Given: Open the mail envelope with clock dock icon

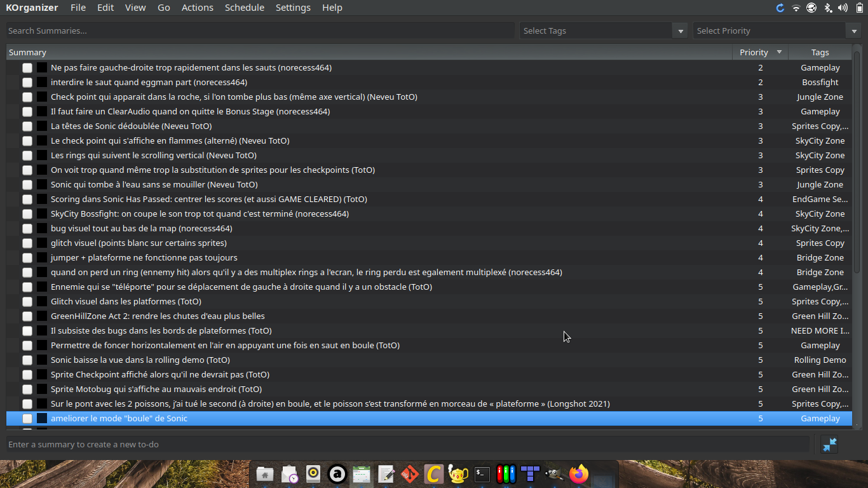Looking at the screenshot, I should pyautogui.click(x=289, y=474).
